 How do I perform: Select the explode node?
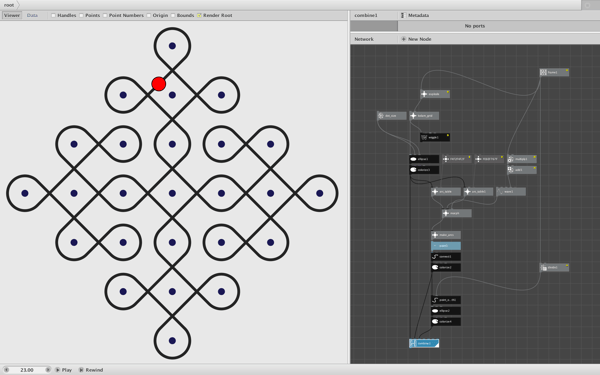point(435,94)
